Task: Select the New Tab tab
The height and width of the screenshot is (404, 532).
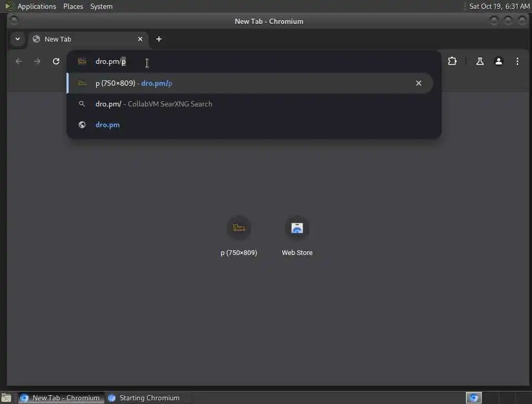Action: [88, 39]
